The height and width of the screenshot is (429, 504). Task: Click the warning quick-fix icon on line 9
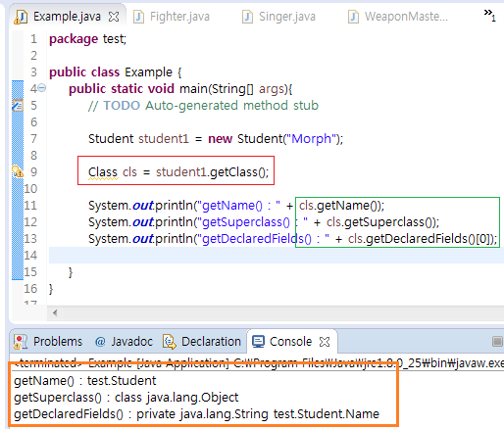click(x=18, y=171)
